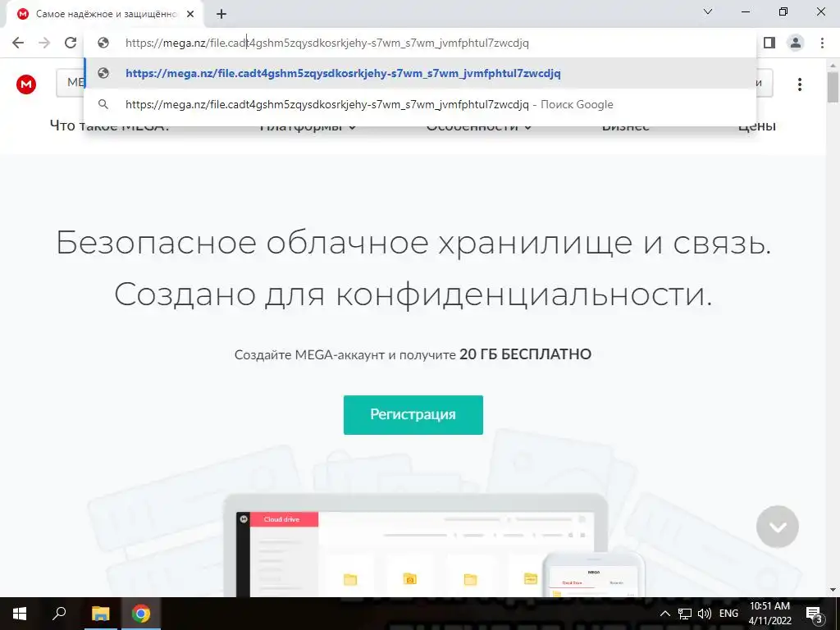Open the Chrome profile avatar
This screenshot has height=630, width=840.
coord(796,43)
